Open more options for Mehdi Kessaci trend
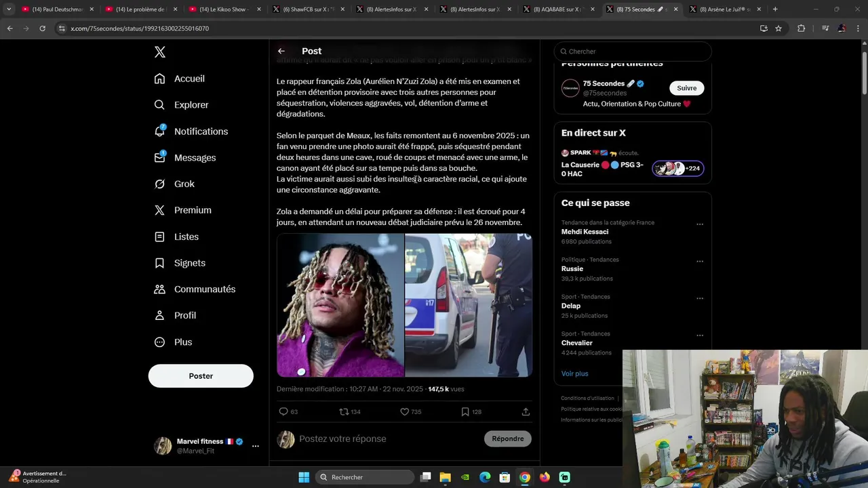This screenshot has width=868, height=488. pyautogui.click(x=700, y=224)
